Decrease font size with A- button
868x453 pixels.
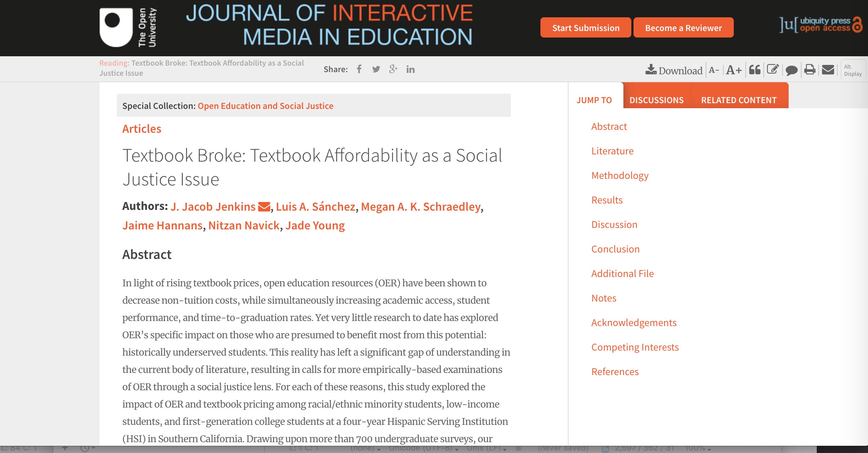(x=714, y=70)
